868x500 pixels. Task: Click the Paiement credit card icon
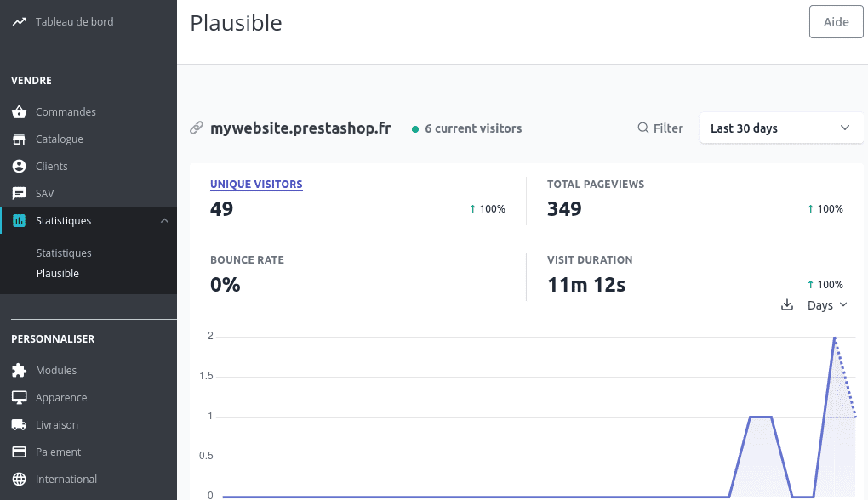19,452
